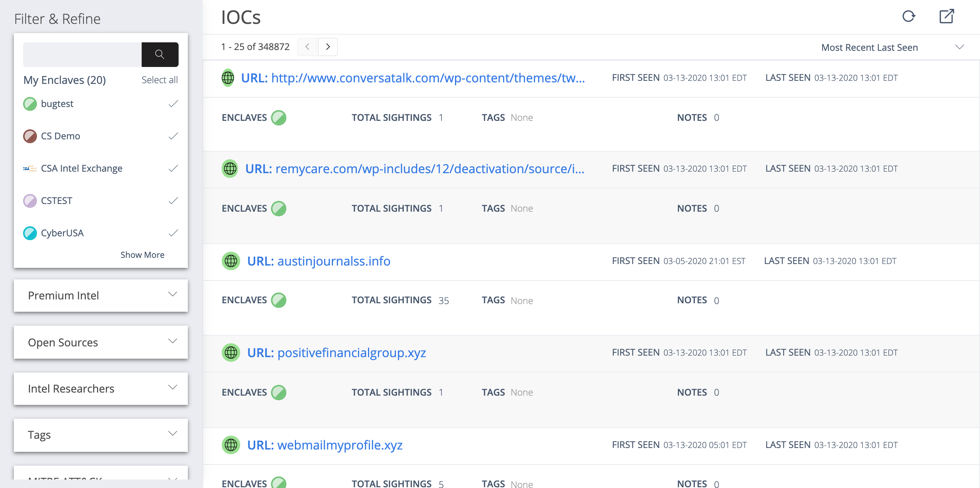Open the conversatalk.com URL indicator

(413, 78)
